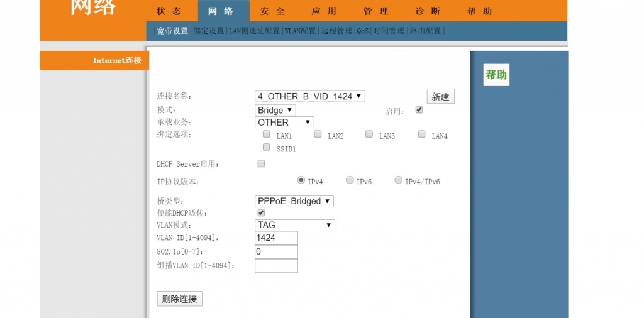Select the IPv6 radio button
Image resolution: width=644 pixels, height=318 pixels.
[350, 180]
